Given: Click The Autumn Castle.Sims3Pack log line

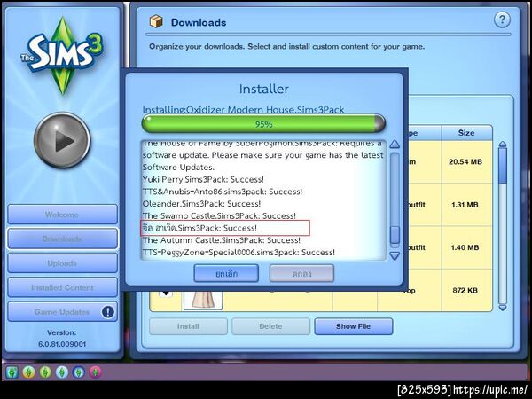Looking at the screenshot, I should click(x=221, y=240).
